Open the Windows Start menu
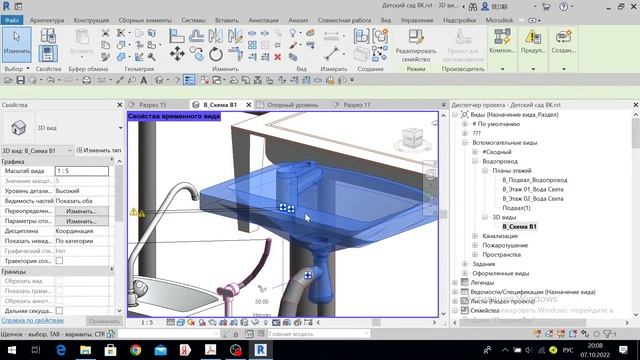Viewport: 640px width, 360px height. 11,350
